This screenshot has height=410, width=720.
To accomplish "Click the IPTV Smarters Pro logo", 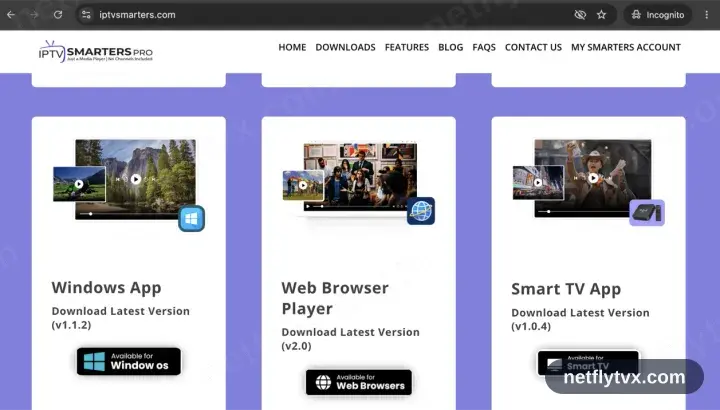I will pyautogui.click(x=96, y=51).
